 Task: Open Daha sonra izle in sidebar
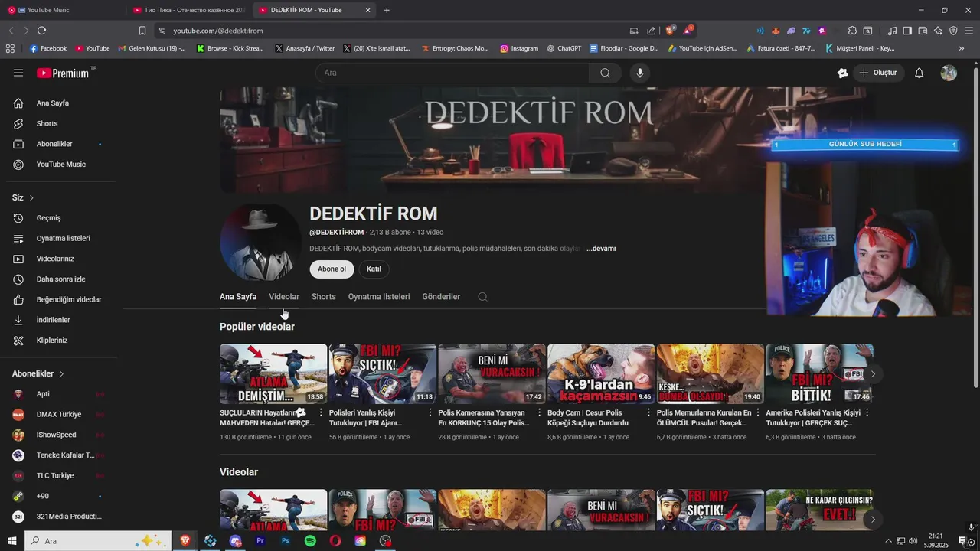coord(61,279)
